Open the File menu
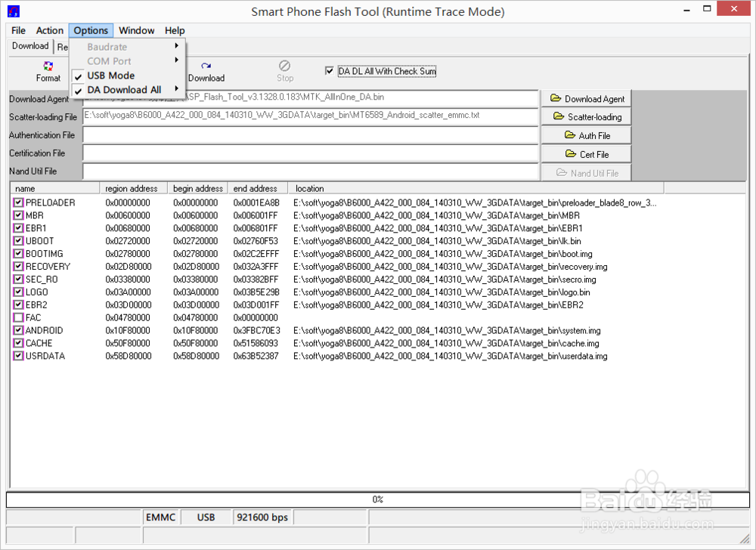 click(18, 30)
